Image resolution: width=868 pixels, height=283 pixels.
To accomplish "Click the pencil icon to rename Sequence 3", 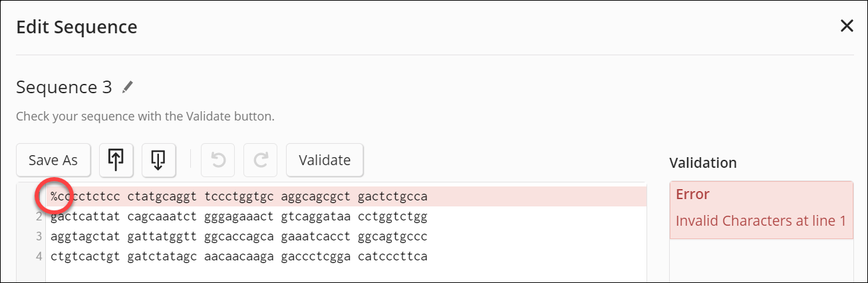I will (128, 87).
